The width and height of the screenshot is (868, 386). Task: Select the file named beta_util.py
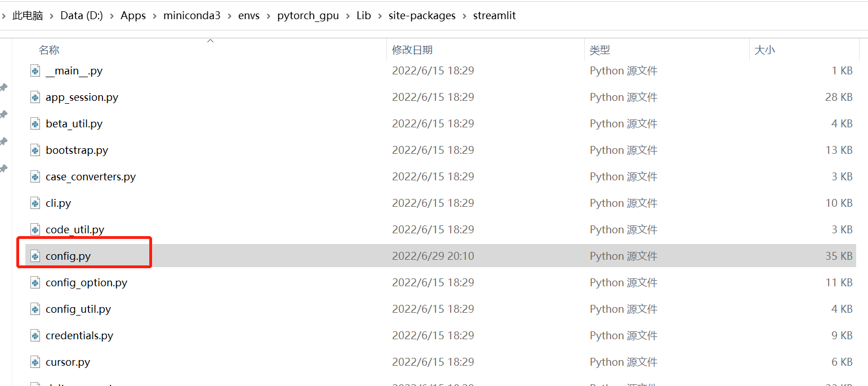pos(74,124)
